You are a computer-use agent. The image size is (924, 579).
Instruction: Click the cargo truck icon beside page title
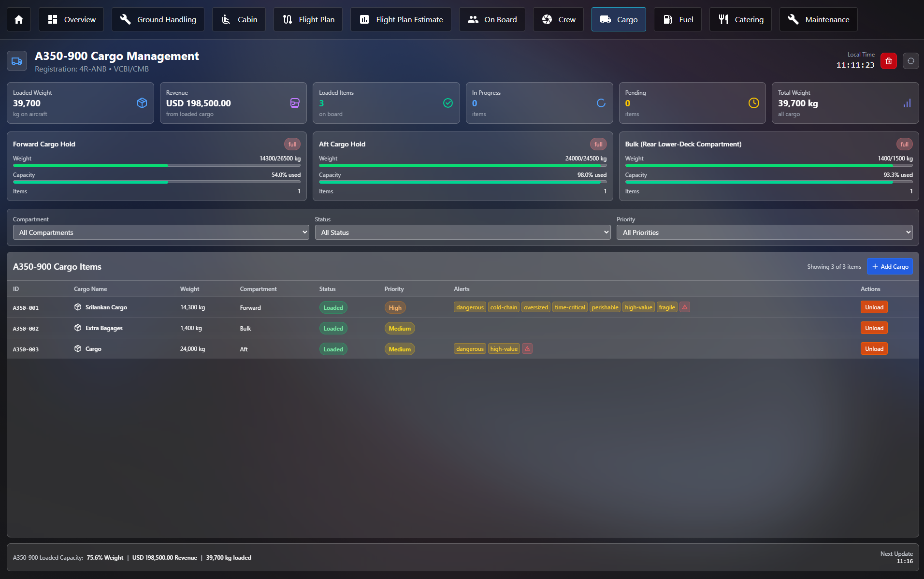pyautogui.click(x=17, y=61)
